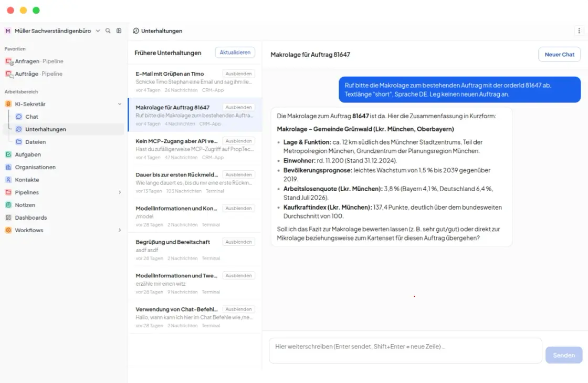Click the KI-Sekretär robot icon
This screenshot has height=383, width=588.
coord(8,104)
